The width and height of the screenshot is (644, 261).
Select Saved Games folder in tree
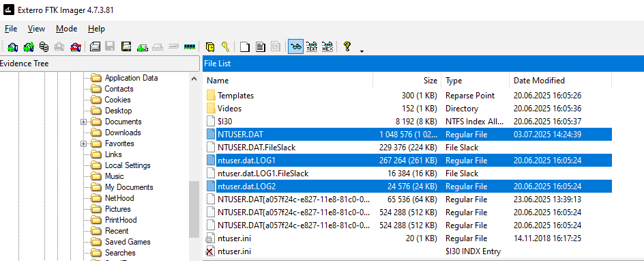(128, 242)
